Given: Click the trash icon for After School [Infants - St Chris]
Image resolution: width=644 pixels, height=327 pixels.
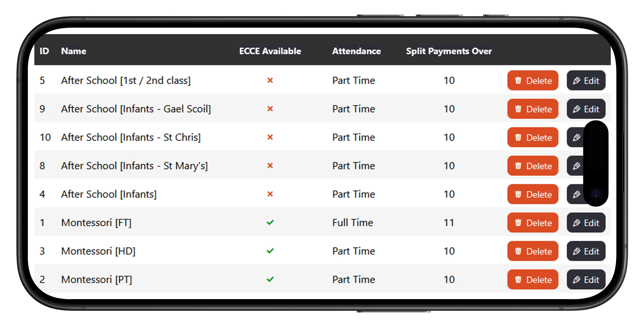Looking at the screenshot, I should (519, 137).
